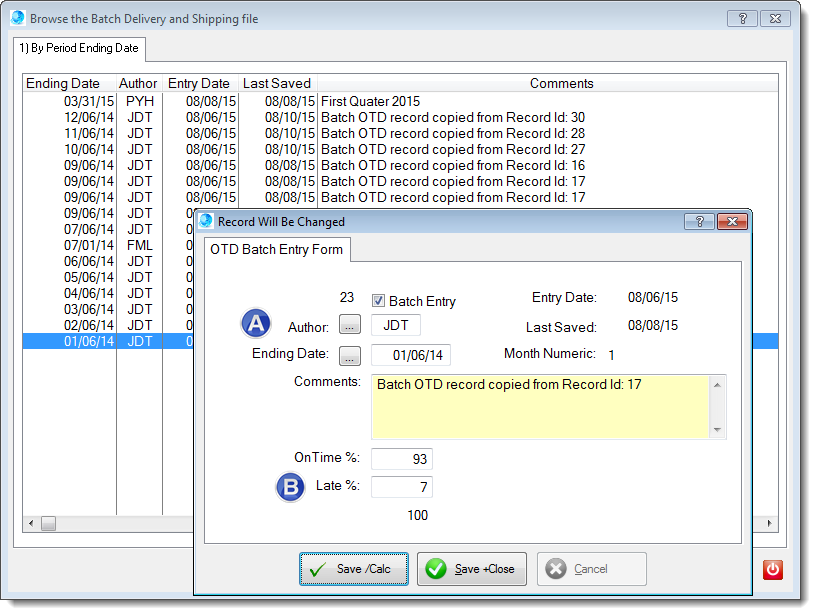This screenshot has width=816, height=615.
Task: Click the Cancel button
Action: [x=591, y=569]
